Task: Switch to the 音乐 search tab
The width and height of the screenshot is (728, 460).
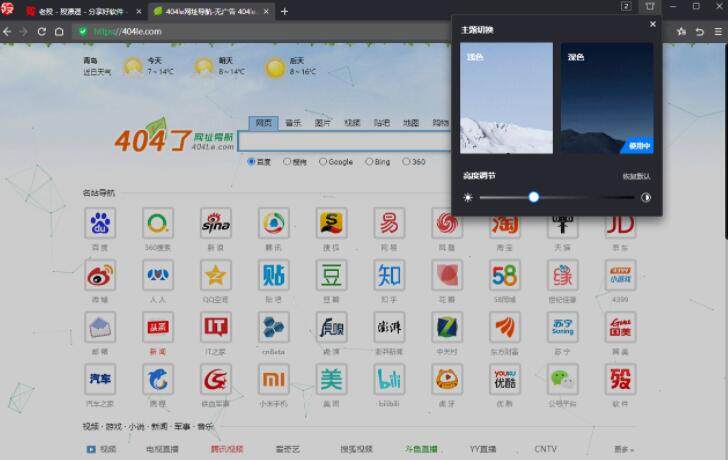Action: tap(293, 123)
